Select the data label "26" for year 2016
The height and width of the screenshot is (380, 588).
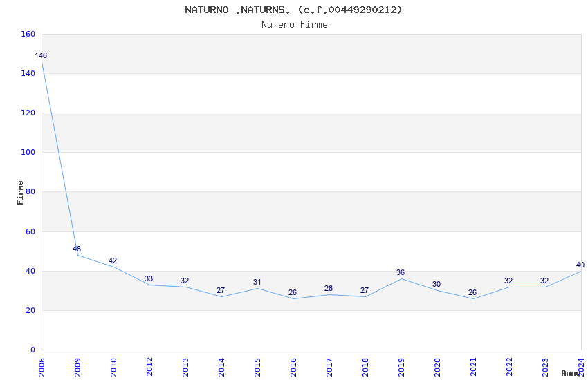(x=293, y=292)
